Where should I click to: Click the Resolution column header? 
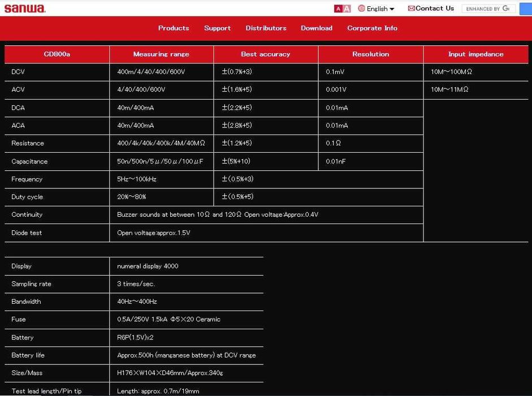(371, 54)
